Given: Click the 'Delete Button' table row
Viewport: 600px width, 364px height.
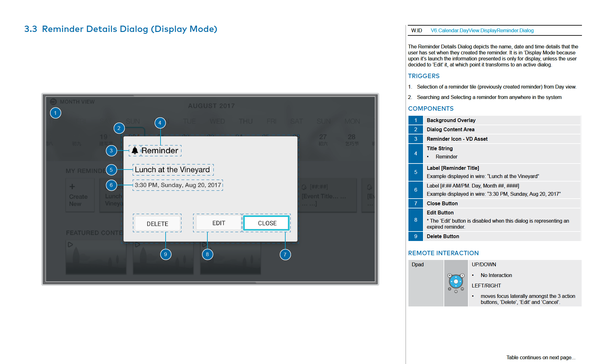Looking at the screenshot, I should pos(495,236).
